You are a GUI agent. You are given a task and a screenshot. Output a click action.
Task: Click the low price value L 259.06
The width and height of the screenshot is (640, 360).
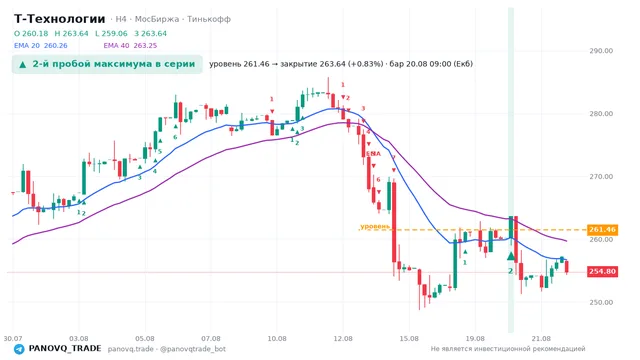(111, 33)
